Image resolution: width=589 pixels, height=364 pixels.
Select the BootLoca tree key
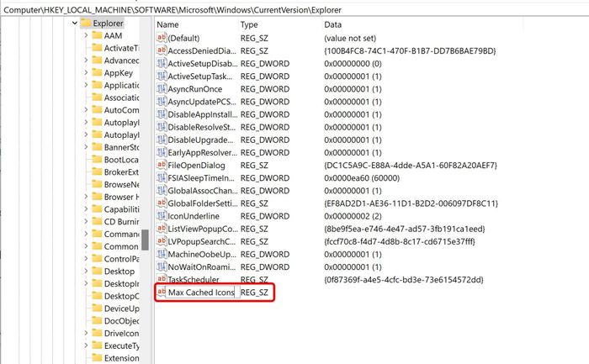pos(121,160)
